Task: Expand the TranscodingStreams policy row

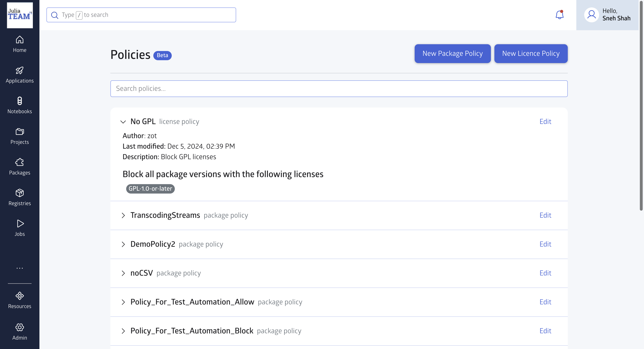Action: pyautogui.click(x=123, y=215)
